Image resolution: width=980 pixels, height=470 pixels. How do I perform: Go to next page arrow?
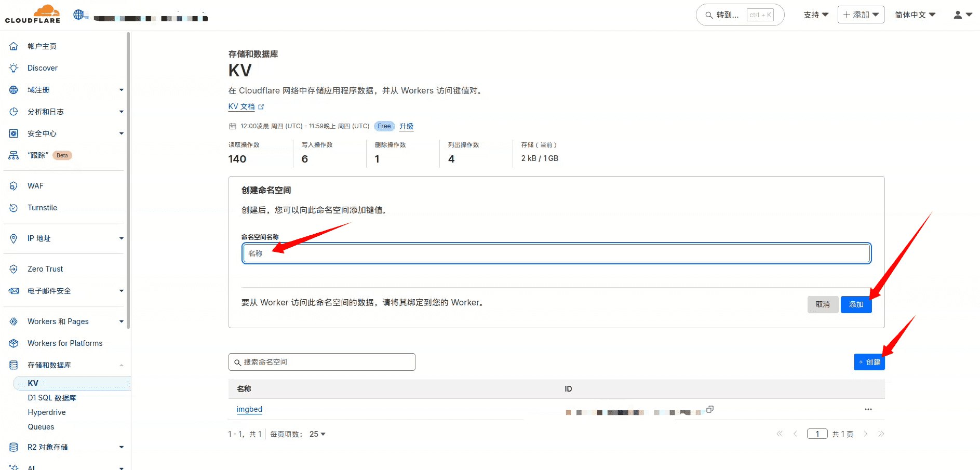pos(865,434)
